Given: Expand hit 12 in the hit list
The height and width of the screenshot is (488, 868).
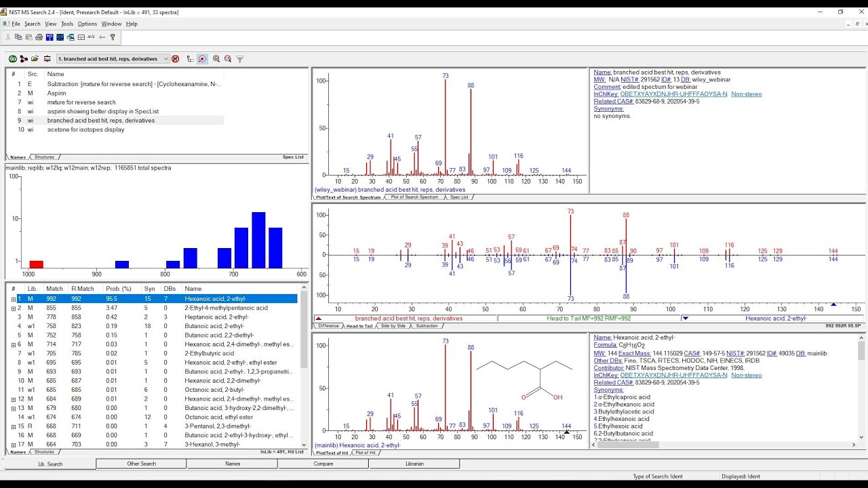Looking at the screenshot, I should (14, 399).
